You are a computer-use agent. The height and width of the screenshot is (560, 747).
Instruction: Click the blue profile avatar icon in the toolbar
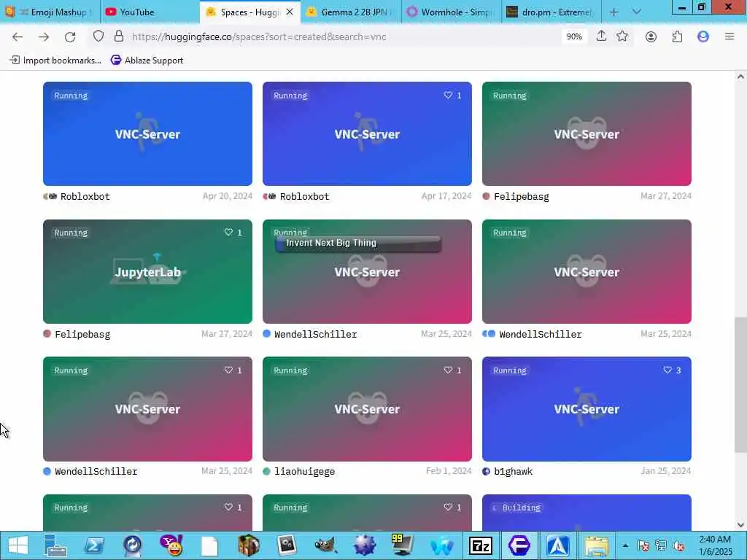[x=703, y=36]
